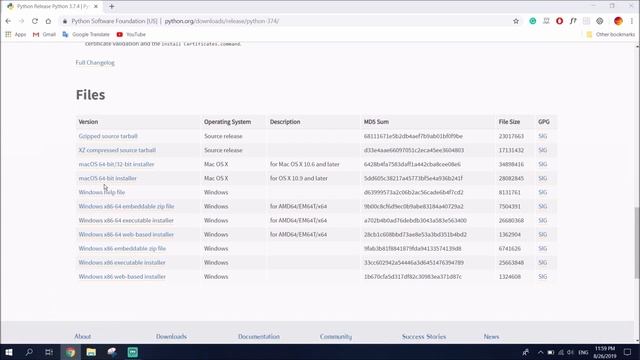Screen dimensions: 640x360
Task: Download Windows x86-64 executable installer
Action: tap(126, 220)
